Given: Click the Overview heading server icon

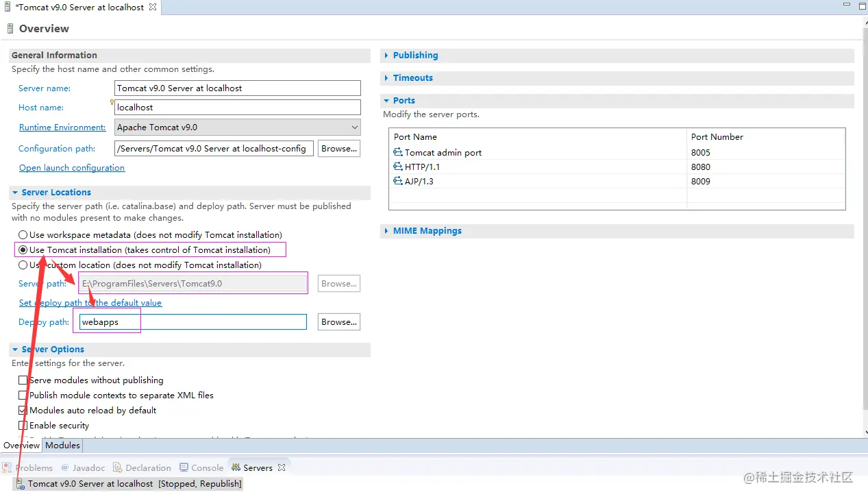Looking at the screenshot, I should 10,29.
